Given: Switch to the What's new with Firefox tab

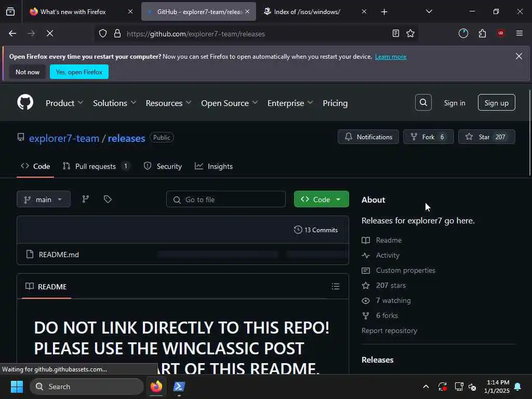Looking at the screenshot, I should point(81,11).
